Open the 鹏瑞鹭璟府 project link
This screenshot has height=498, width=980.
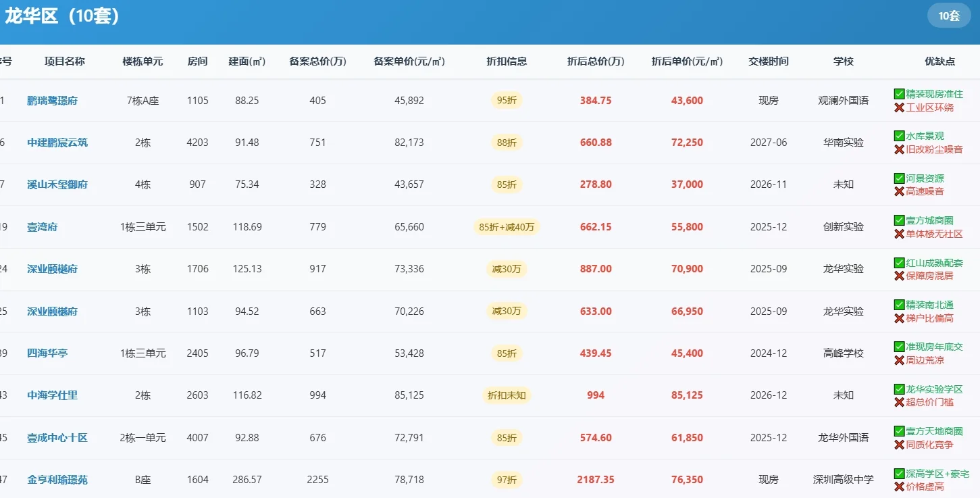point(52,101)
